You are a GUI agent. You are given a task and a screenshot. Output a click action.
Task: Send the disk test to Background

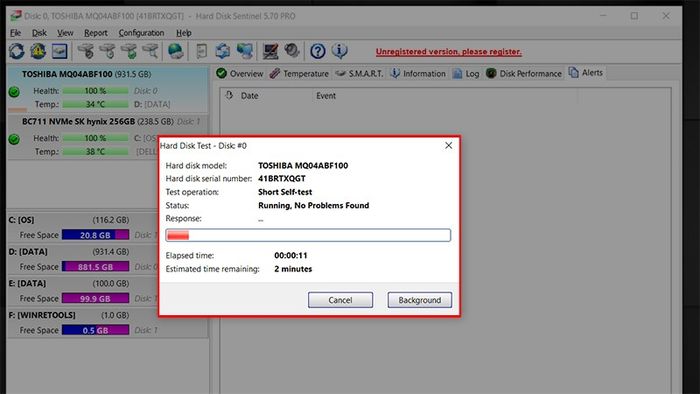click(x=420, y=300)
